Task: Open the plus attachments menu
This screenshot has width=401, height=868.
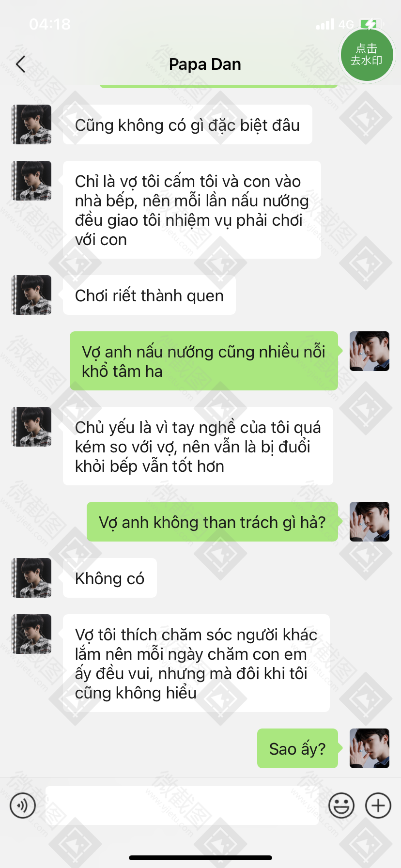Action: [378, 806]
